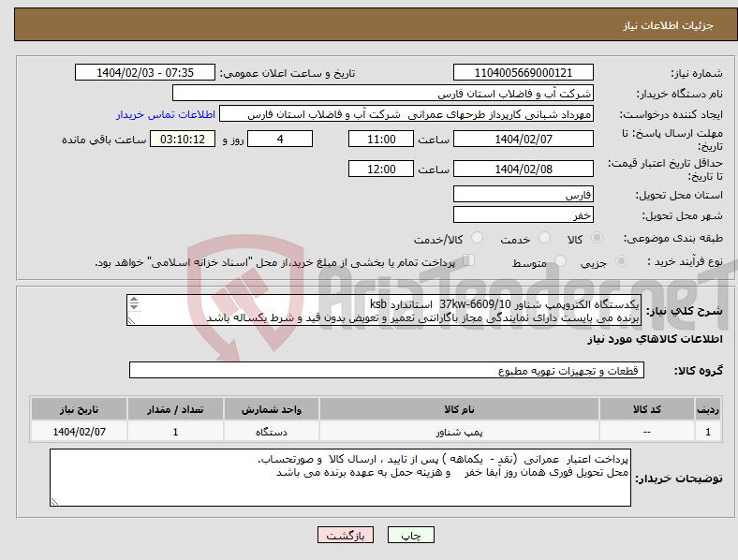738x560 pixels.
Task: Click the price validity date 1404/02/08 field
Action: (x=523, y=169)
